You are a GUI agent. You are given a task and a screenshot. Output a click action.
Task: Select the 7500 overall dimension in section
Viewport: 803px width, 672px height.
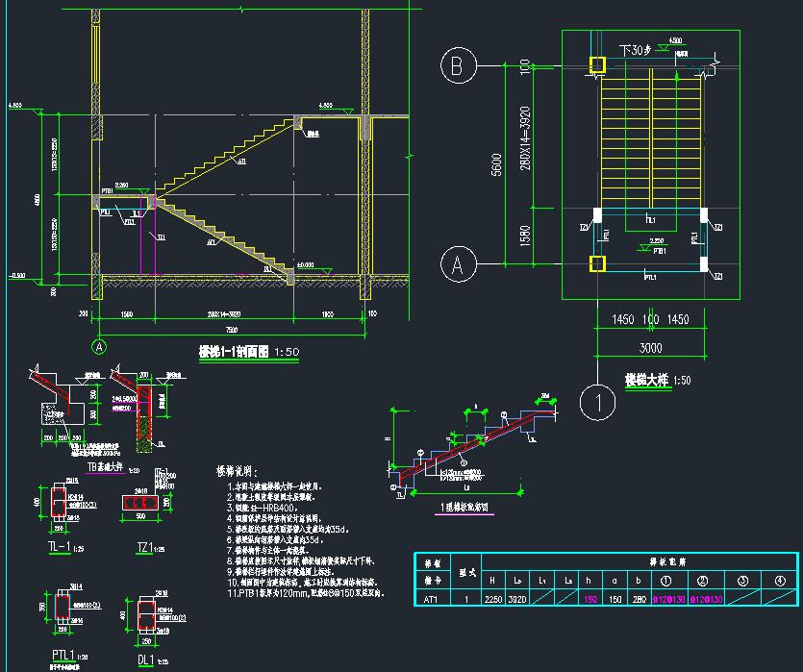(230, 330)
